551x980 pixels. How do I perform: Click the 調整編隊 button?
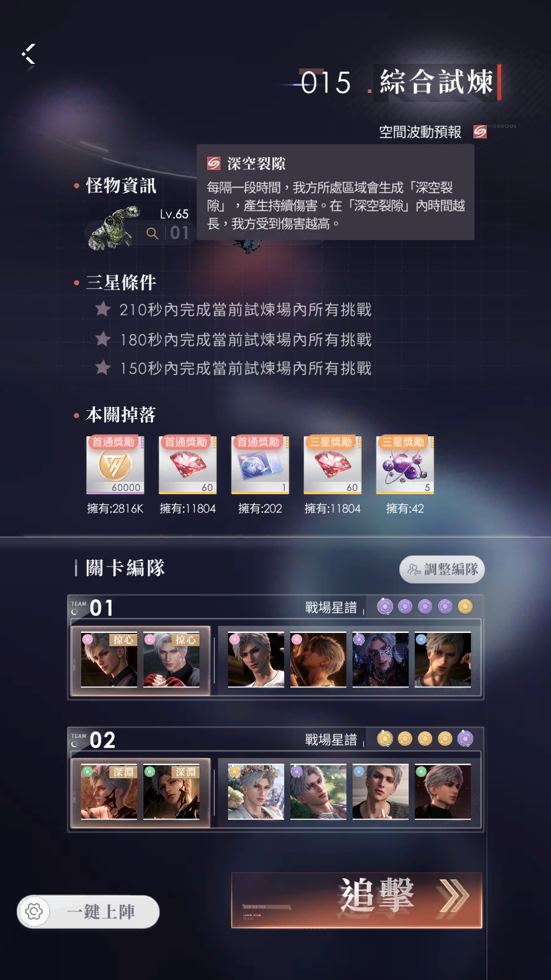(442, 569)
